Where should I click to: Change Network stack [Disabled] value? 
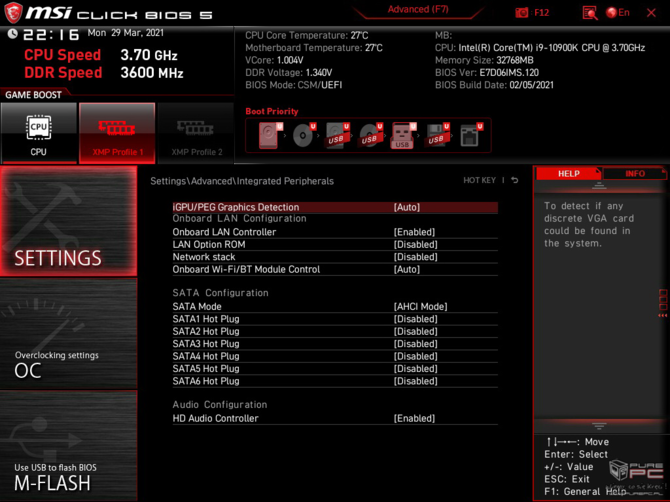click(x=415, y=257)
